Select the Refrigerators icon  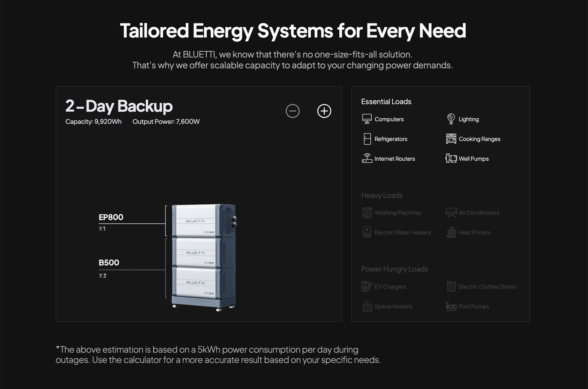point(367,139)
